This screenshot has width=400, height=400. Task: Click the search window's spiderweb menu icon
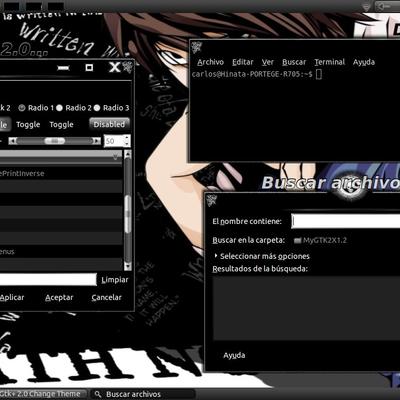tap(212, 201)
